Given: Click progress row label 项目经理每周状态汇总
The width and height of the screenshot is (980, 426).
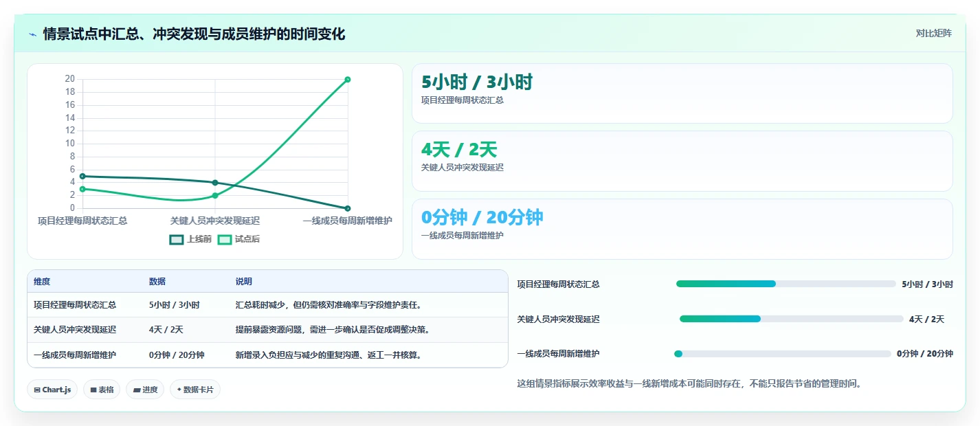Looking at the screenshot, I should coord(558,284).
